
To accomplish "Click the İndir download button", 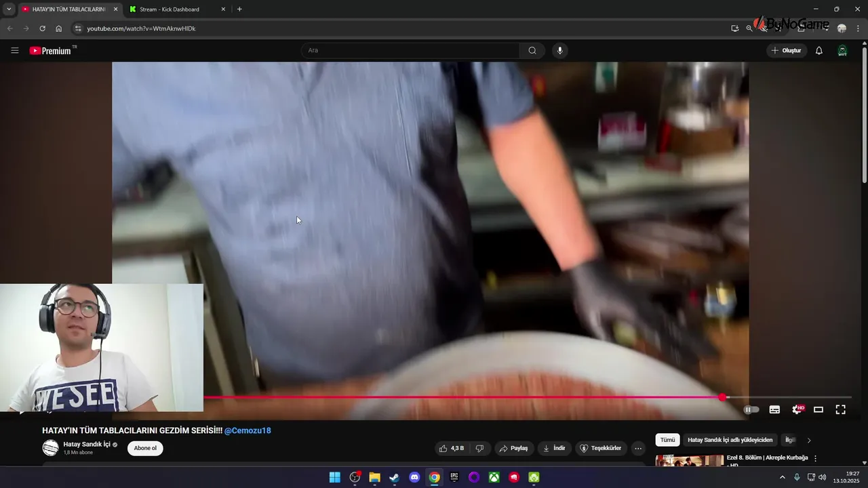I will click(554, 448).
